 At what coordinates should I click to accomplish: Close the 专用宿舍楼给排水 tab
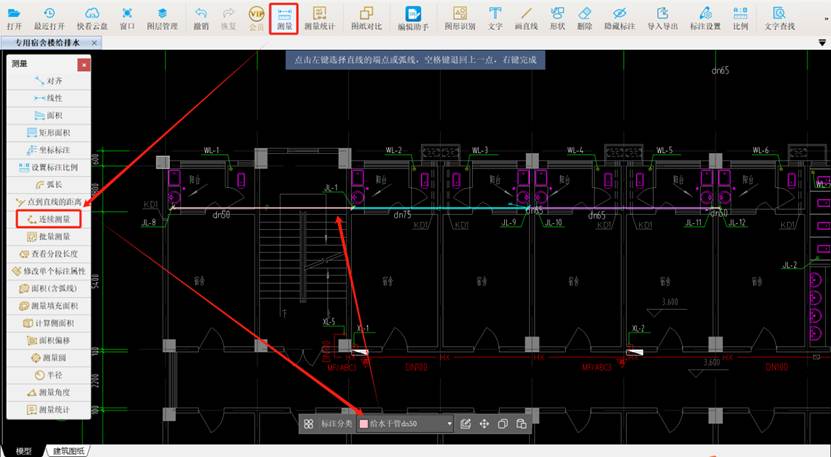[x=94, y=42]
